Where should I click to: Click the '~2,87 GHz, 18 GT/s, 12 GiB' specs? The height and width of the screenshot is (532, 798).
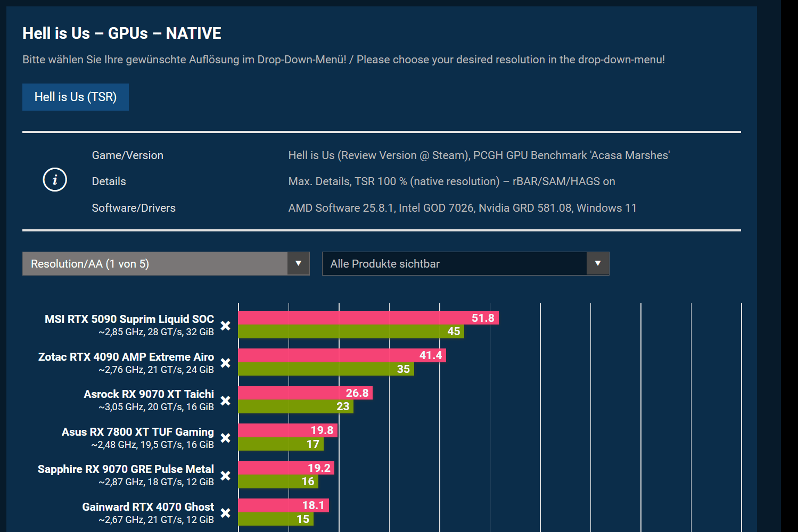click(x=157, y=482)
